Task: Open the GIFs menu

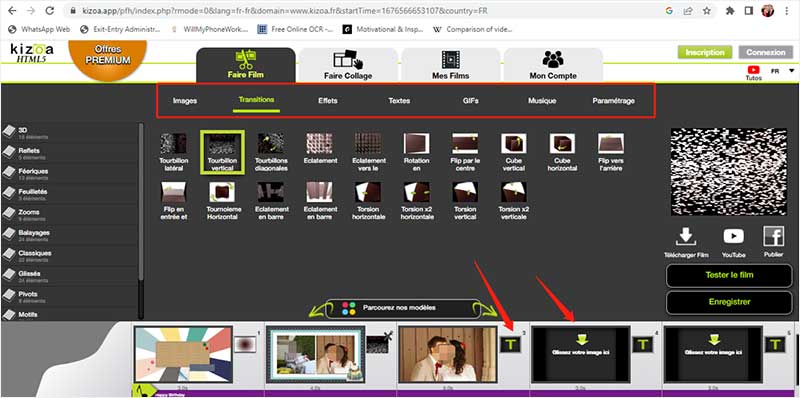Action: pyautogui.click(x=470, y=101)
